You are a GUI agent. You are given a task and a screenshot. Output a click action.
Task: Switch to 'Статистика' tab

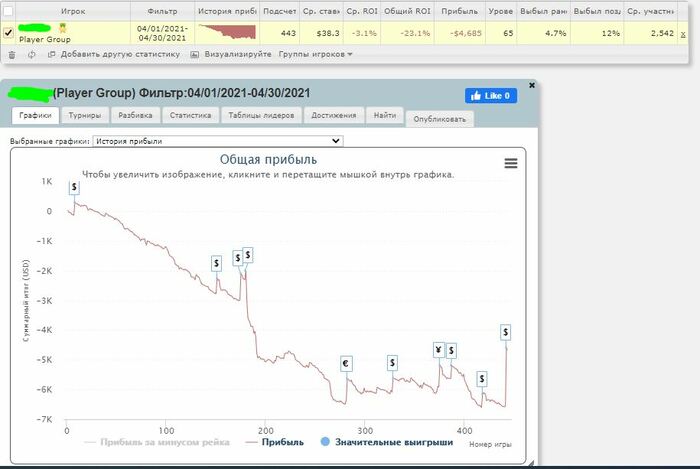pos(191,115)
